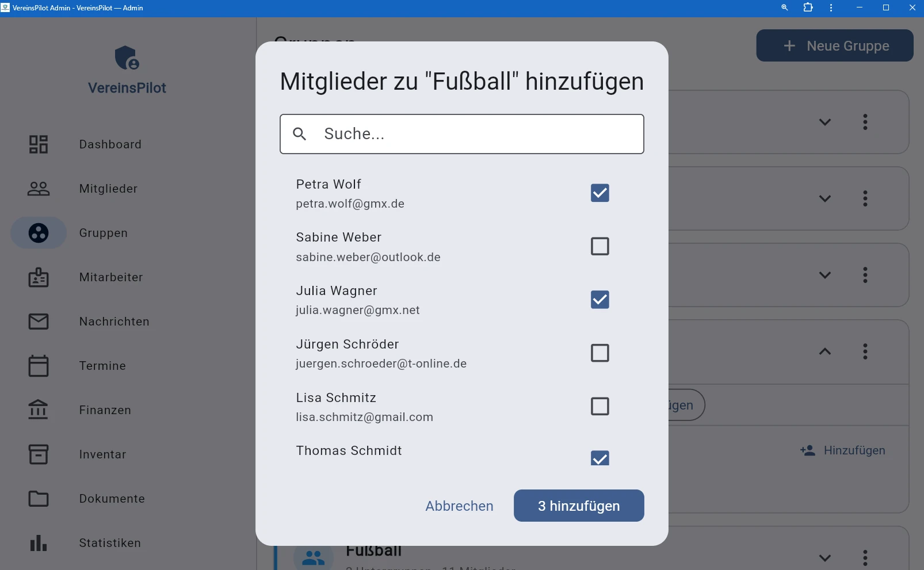Check the box for Sabine Weber
The image size is (924, 570).
coord(600,246)
